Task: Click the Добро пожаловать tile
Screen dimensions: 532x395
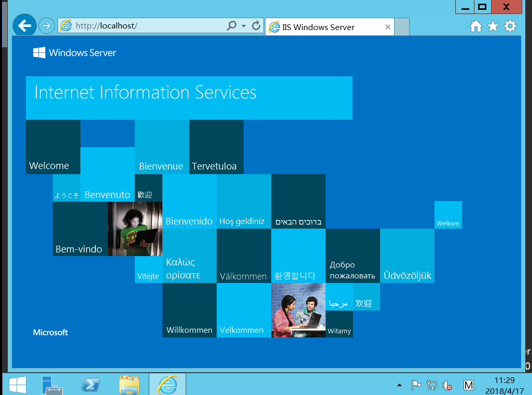Action: click(x=353, y=256)
